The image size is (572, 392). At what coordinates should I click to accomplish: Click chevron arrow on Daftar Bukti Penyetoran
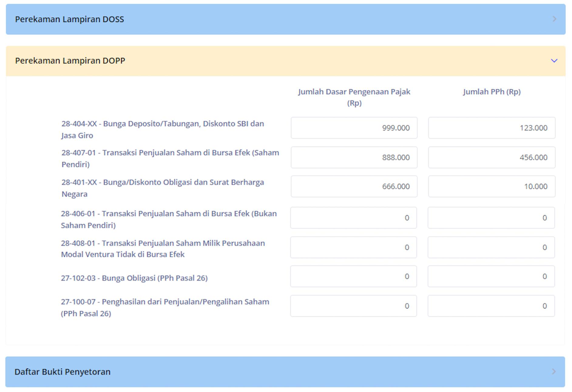coord(553,372)
